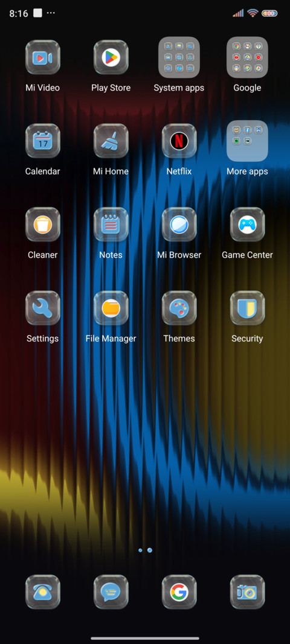Viewport: 290px width, 644px height.
Task: Tap the white square notification icon
Action: (37, 13)
